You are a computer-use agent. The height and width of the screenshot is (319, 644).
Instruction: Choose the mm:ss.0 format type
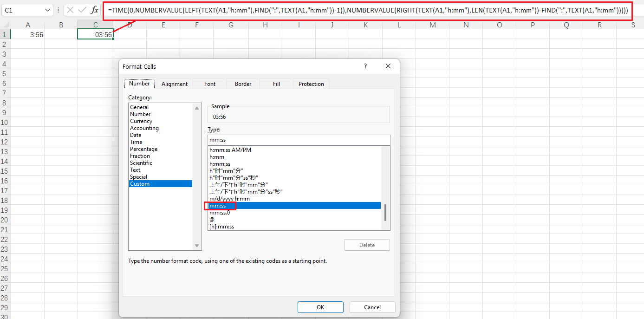tap(294, 213)
